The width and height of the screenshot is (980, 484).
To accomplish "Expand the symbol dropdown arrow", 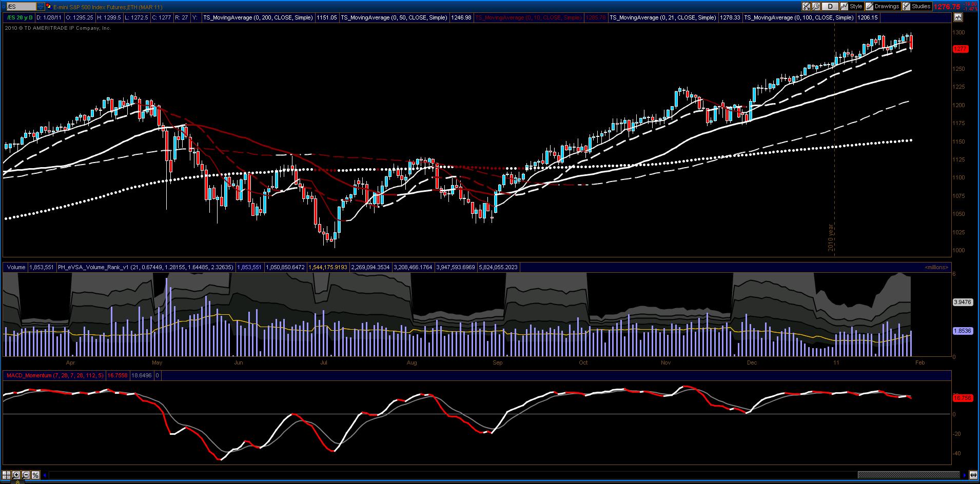I will [x=41, y=7].
